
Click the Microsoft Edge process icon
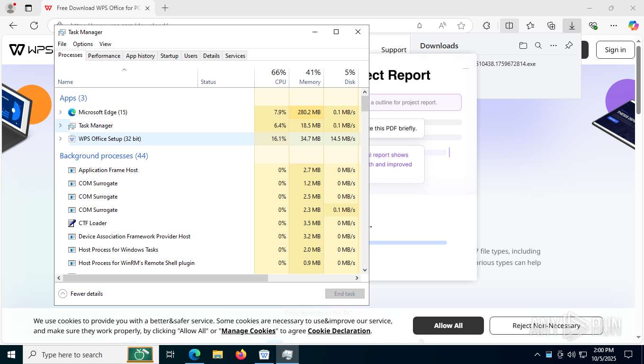point(72,112)
